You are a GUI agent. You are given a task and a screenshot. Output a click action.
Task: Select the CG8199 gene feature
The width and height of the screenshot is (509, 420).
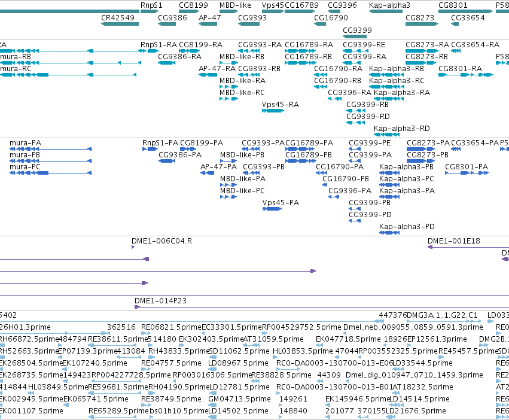[188, 11]
